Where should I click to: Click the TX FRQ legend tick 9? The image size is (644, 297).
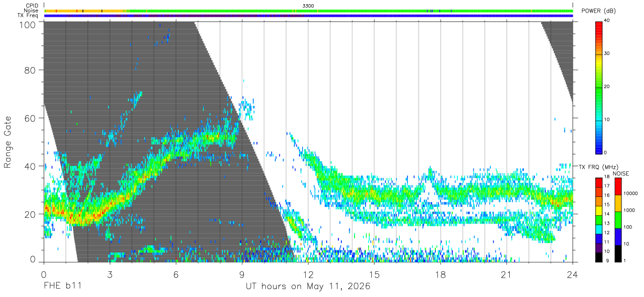coord(607,260)
